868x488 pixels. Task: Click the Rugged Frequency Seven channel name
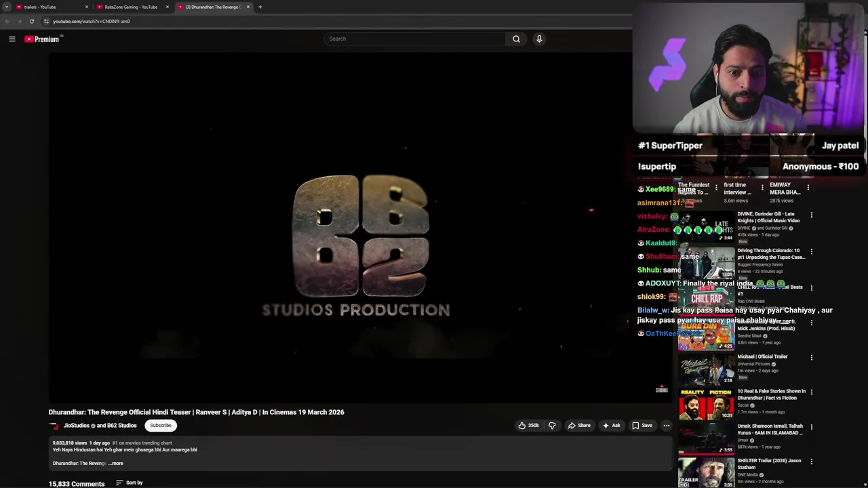760,265
